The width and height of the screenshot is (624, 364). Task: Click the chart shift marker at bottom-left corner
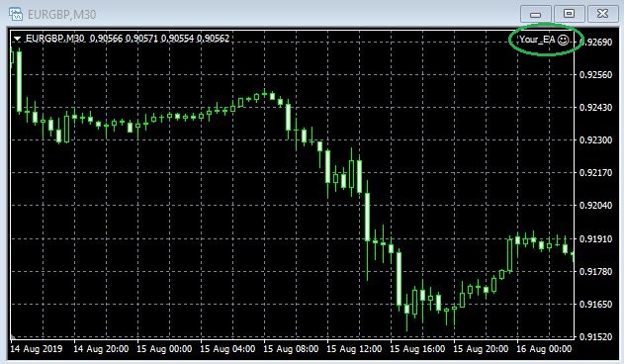point(13,337)
